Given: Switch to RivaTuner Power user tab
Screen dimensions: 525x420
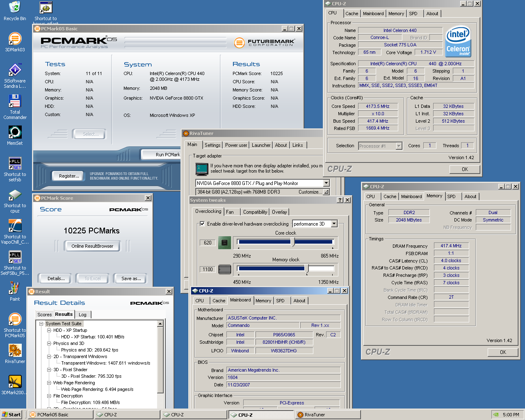Looking at the screenshot, I should 236,145.
